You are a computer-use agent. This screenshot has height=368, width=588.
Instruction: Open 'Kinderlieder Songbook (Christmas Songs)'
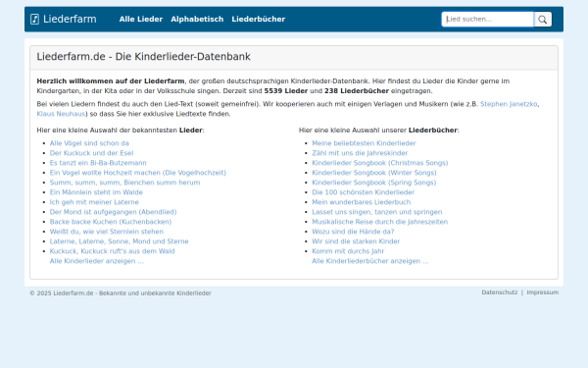click(x=380, y=163)
